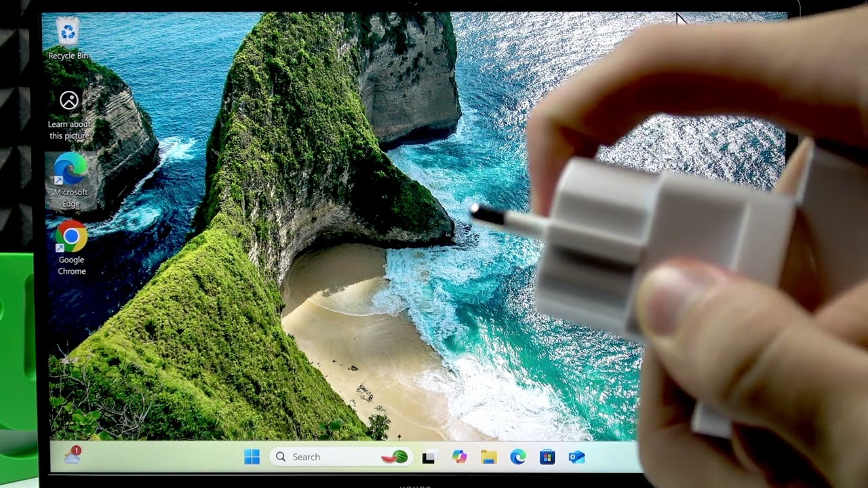Launch Copilot from the taskbar
This screenshot has width=868, height=488.
tap(460, 457)
